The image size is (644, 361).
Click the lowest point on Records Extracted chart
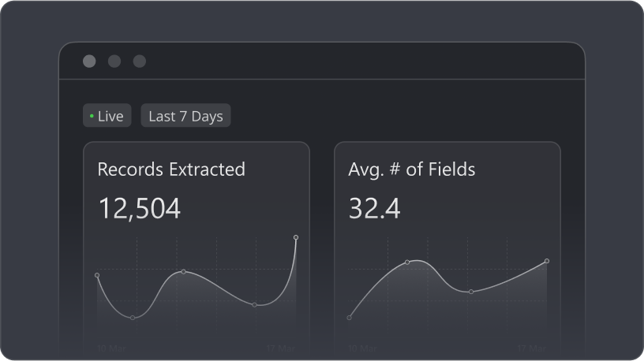(133, 318)
